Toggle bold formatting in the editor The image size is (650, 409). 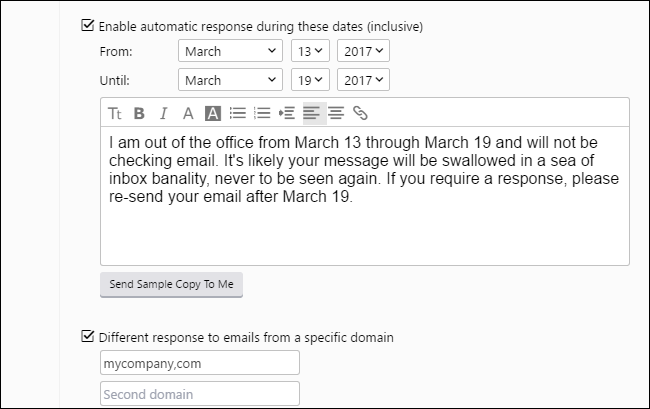pyautogui.click(x=140, y=113)
